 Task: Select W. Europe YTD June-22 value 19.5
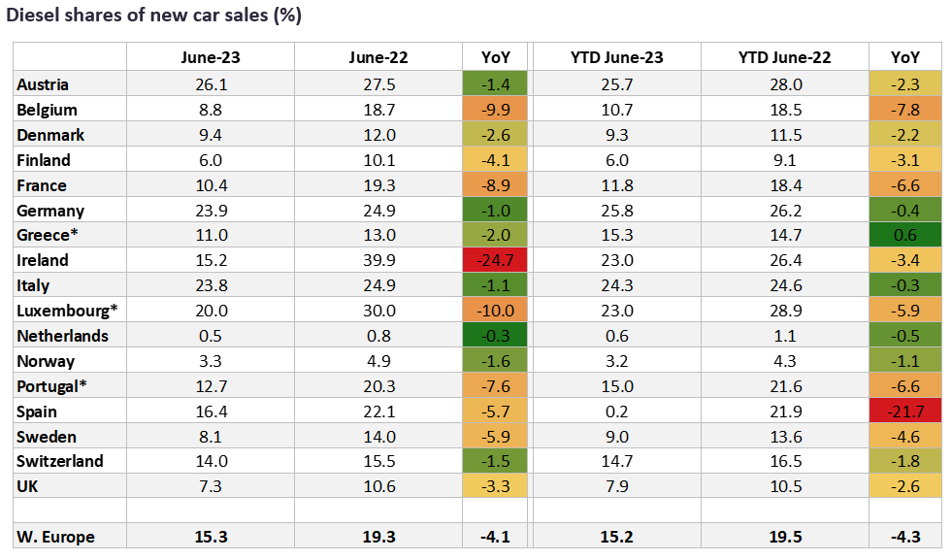[x=782, y=536]
